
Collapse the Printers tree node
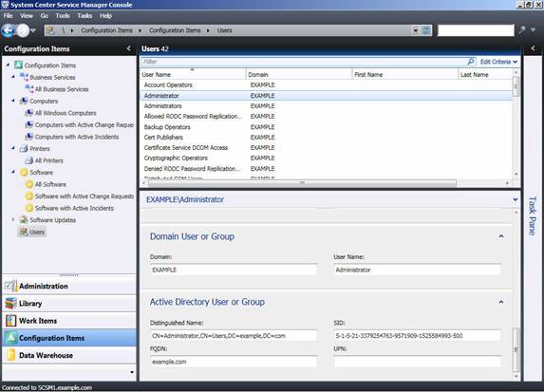[13, 148]
